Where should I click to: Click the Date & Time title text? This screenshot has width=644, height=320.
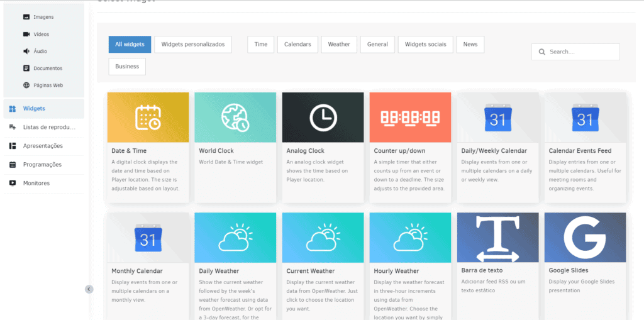(129, 151)
